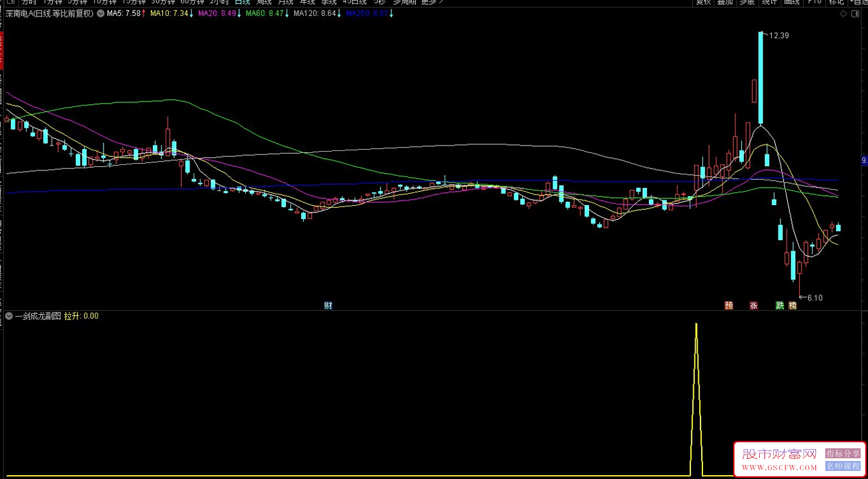Screen dimensions: 868x479
Task: Click the tall cyan candle at 12.39
Action: coord(760,77)
